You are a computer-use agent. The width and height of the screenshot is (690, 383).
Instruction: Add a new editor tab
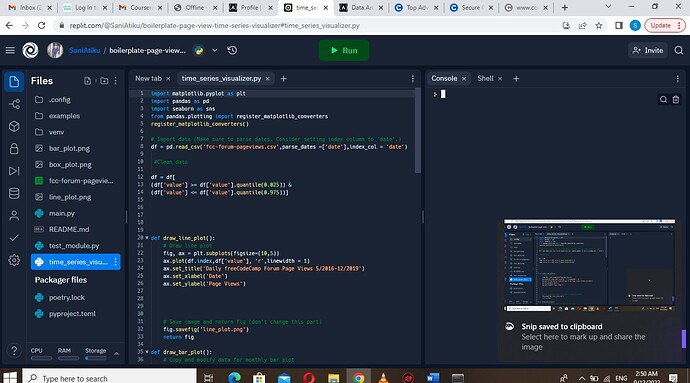284,78
